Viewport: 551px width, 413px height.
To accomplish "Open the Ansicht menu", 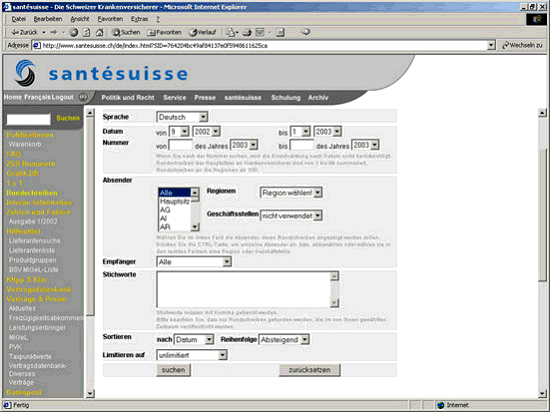I will 80,19.
